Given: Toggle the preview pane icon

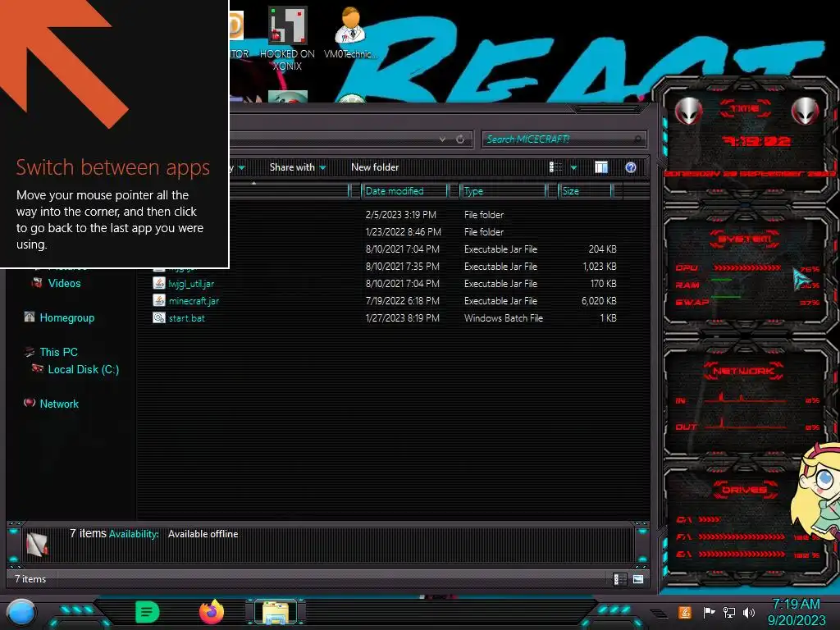Looking at the screenshot, I should pyautogui.click(x=601, y=167).
